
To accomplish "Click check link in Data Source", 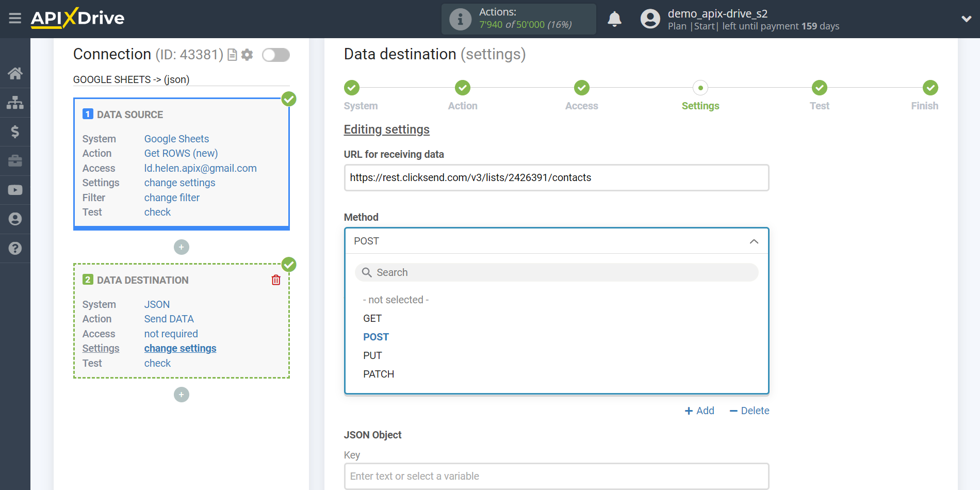I will pos(157,212).
